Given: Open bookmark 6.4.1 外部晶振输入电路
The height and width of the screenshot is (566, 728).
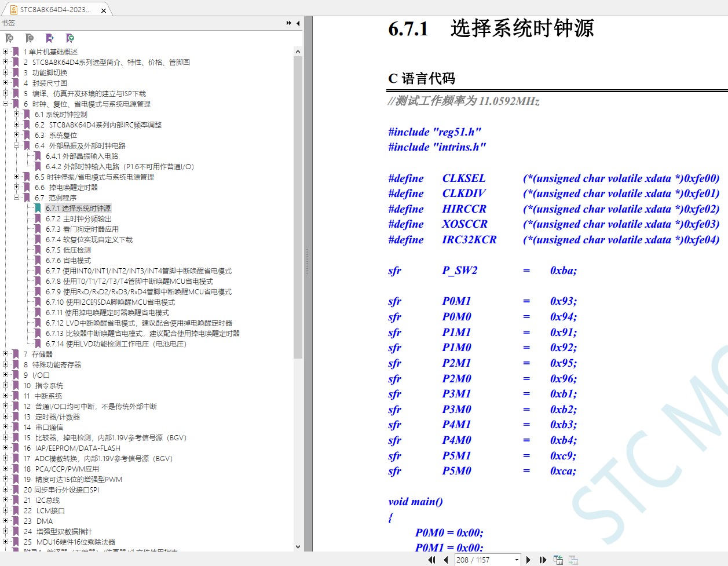Looking at the screenshot, I should pos(82,156).
